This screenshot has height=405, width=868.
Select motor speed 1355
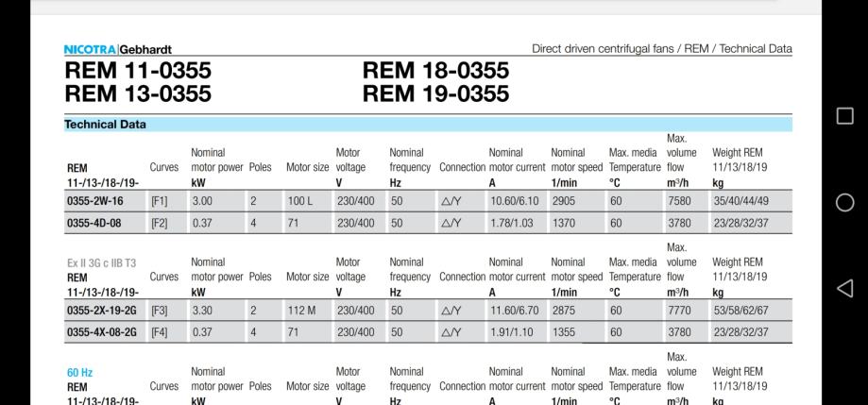point(564,332)
